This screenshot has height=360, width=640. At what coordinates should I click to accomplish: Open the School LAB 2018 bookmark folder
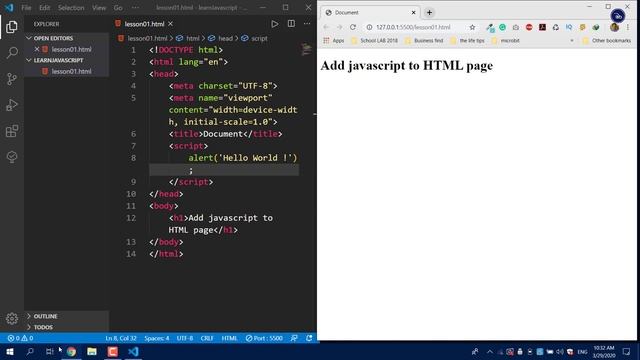pyautogui.click(x=374, y=40)
